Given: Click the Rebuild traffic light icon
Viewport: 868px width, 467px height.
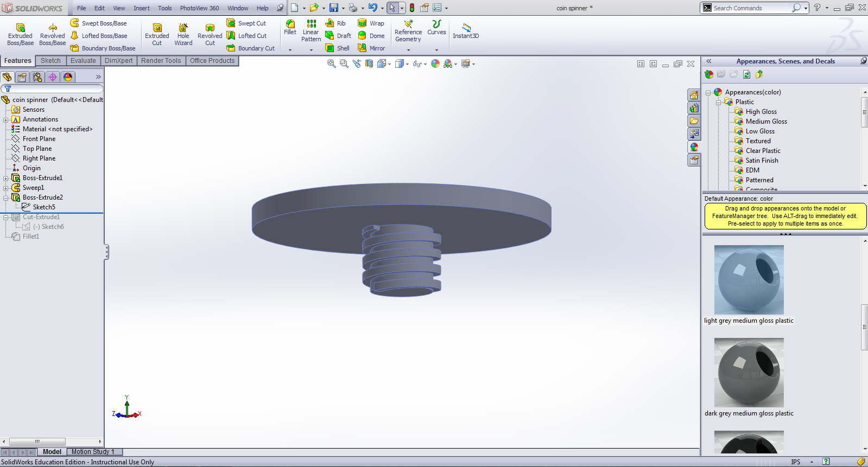Looking at the screenshot, I should [412, 8].
